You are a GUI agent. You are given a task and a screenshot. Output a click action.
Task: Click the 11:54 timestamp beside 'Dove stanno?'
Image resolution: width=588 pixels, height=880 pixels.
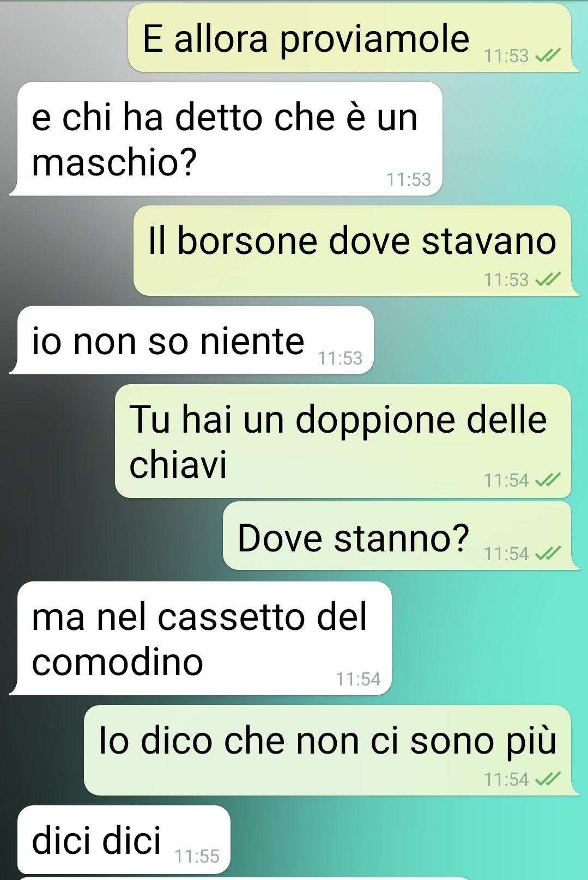507,554
